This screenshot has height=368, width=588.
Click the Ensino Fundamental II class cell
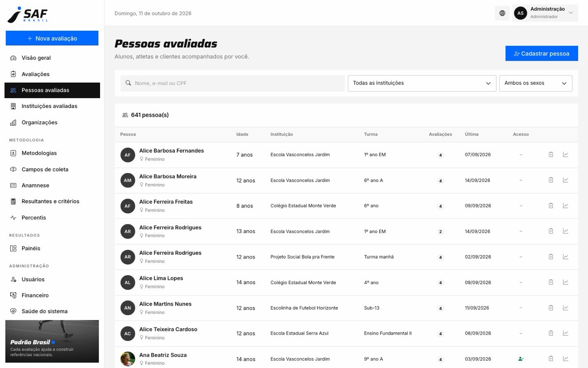[388, 334]
